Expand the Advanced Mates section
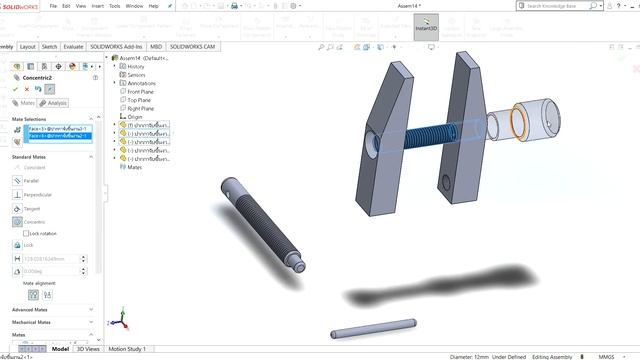 (x=91, y=309)
